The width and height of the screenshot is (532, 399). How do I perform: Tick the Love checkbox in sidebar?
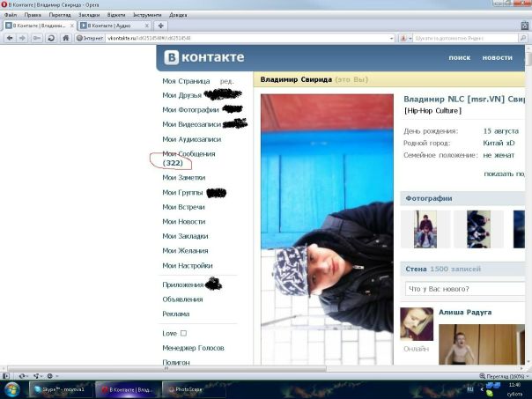point(183,333)
